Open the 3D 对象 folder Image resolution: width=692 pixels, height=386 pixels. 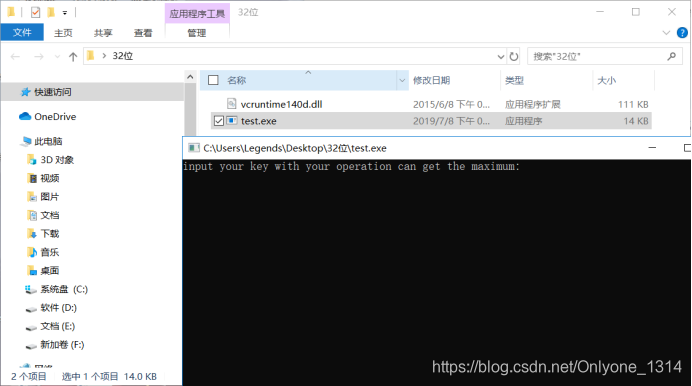pos(57,160)
